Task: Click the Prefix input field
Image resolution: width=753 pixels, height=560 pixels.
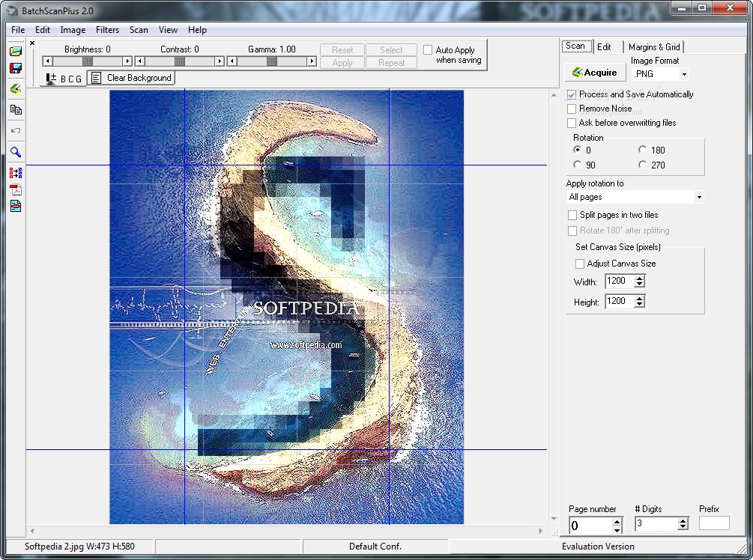Action: coord(714,523)
